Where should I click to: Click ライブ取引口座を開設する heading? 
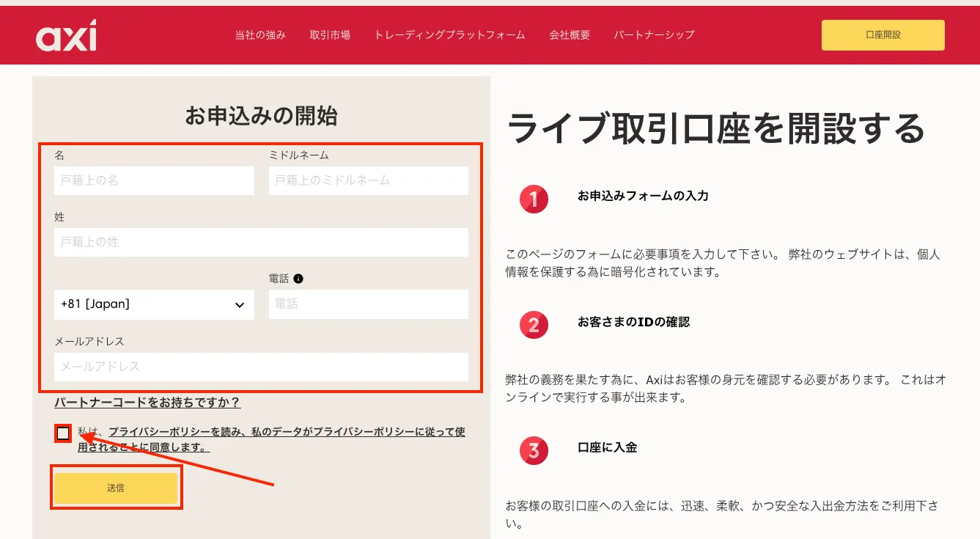click(x=716, y=128)
